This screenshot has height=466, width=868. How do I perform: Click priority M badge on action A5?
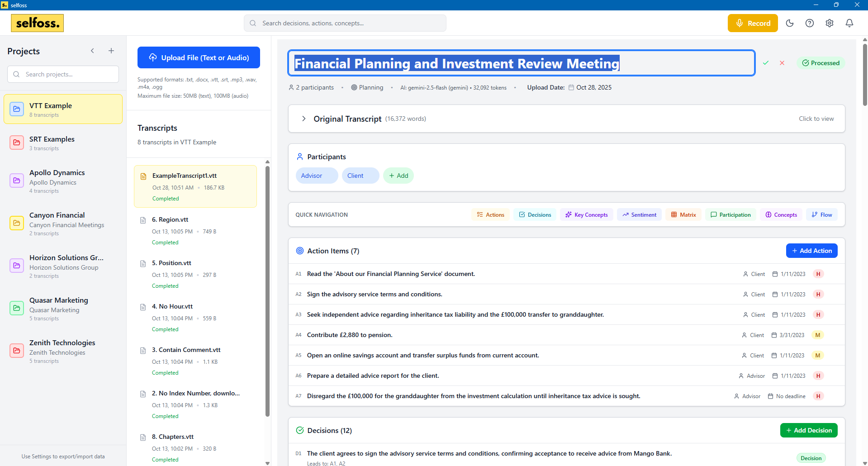tap(818, 355)
